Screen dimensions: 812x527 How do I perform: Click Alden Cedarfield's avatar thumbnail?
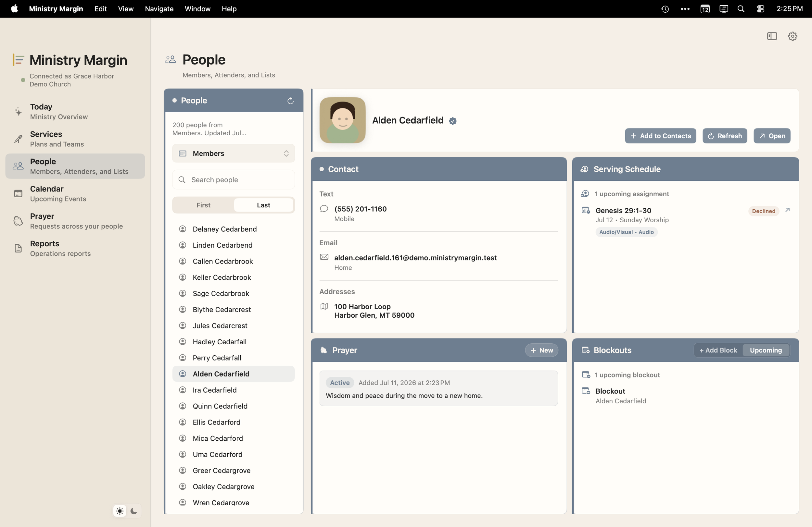point(343,120)
